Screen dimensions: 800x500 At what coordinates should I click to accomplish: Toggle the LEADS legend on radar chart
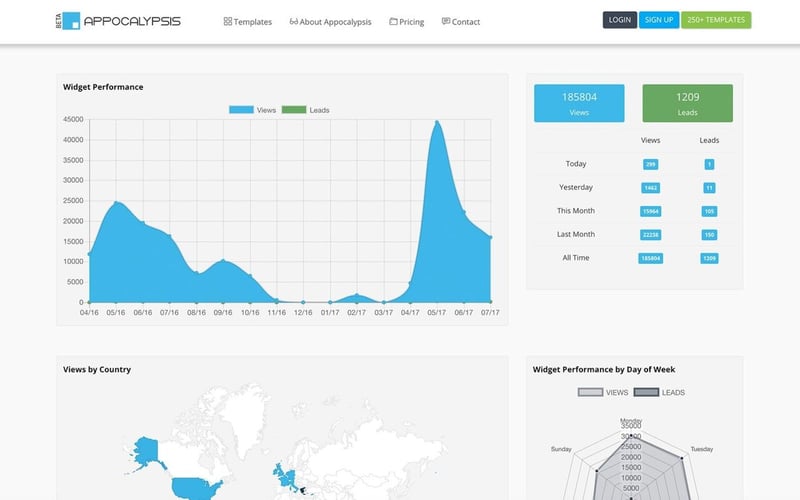coord(646,392)
